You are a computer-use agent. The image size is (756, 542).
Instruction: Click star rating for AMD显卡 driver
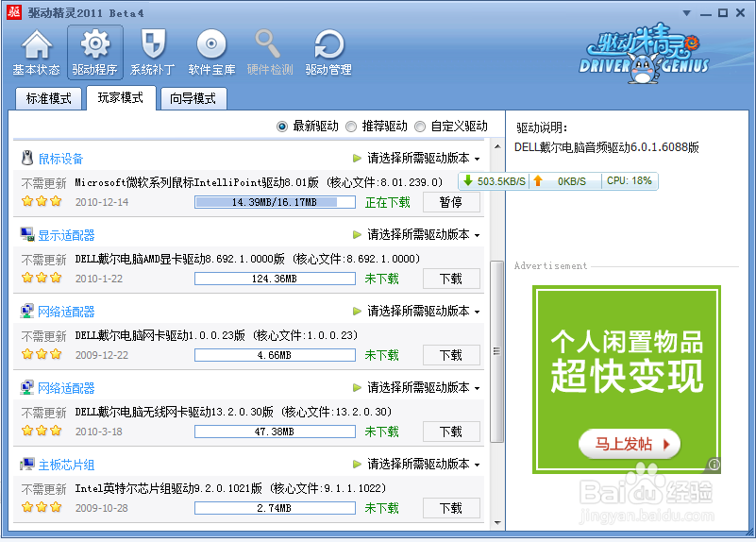(x=42, y=278)
